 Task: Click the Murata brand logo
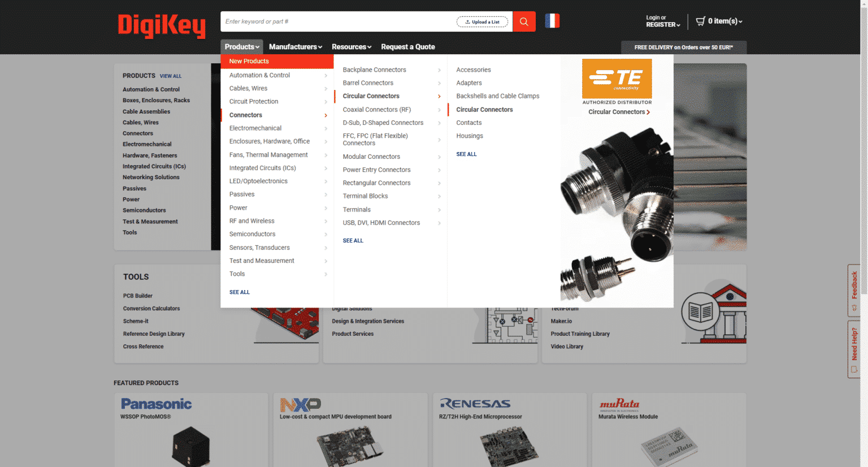(x=619, y=404)
